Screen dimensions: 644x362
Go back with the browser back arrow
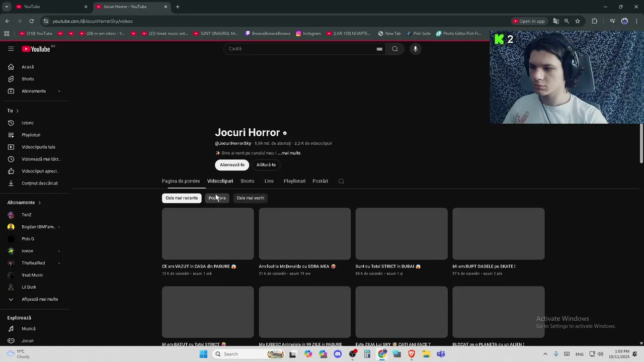7,21
